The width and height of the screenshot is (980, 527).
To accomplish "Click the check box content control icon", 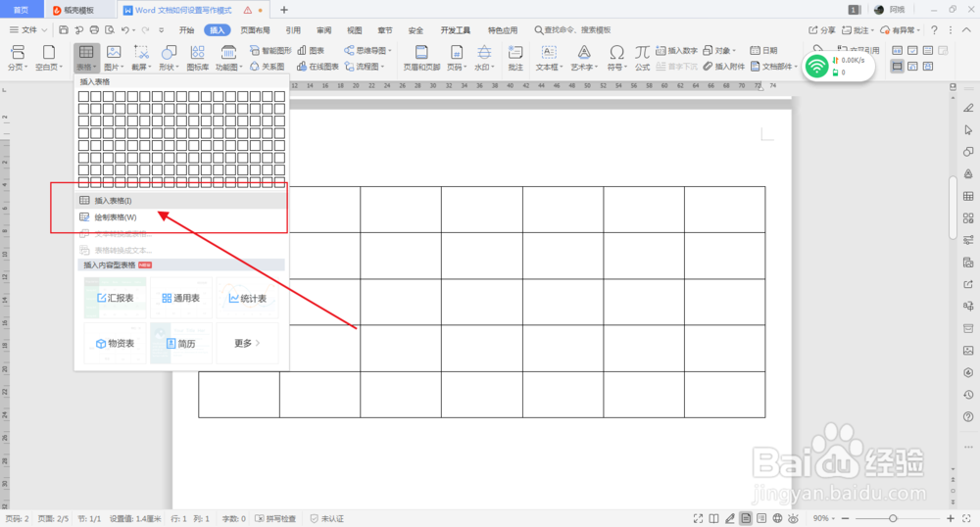I will (x=912, y=50).
